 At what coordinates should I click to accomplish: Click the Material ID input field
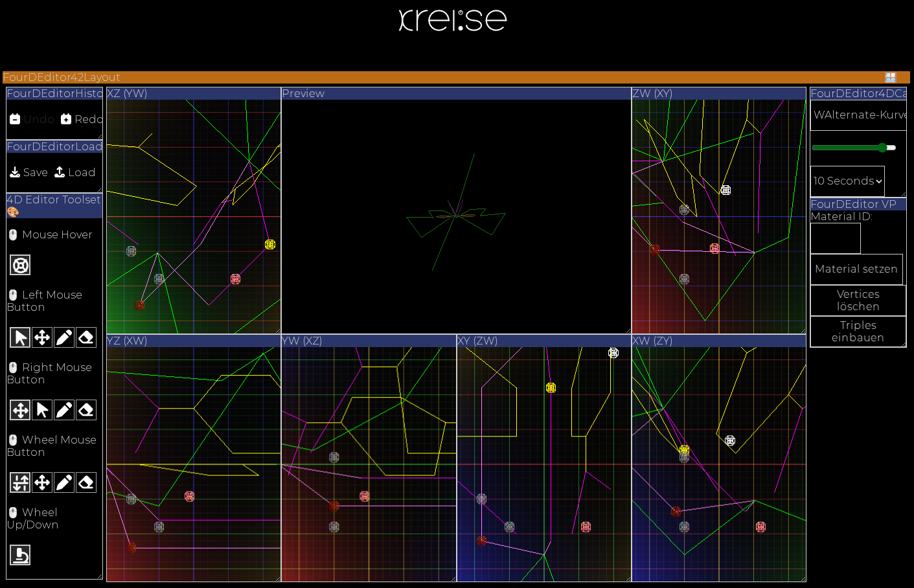coord(835,238)
